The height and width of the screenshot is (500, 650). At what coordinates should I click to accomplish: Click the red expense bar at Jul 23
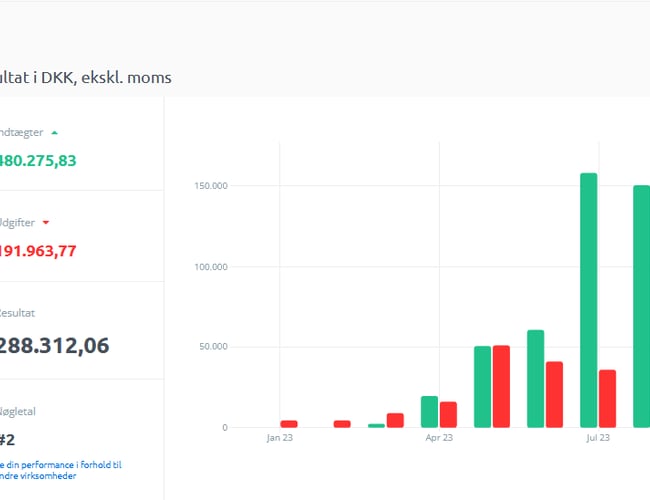[x=607, y=398]
